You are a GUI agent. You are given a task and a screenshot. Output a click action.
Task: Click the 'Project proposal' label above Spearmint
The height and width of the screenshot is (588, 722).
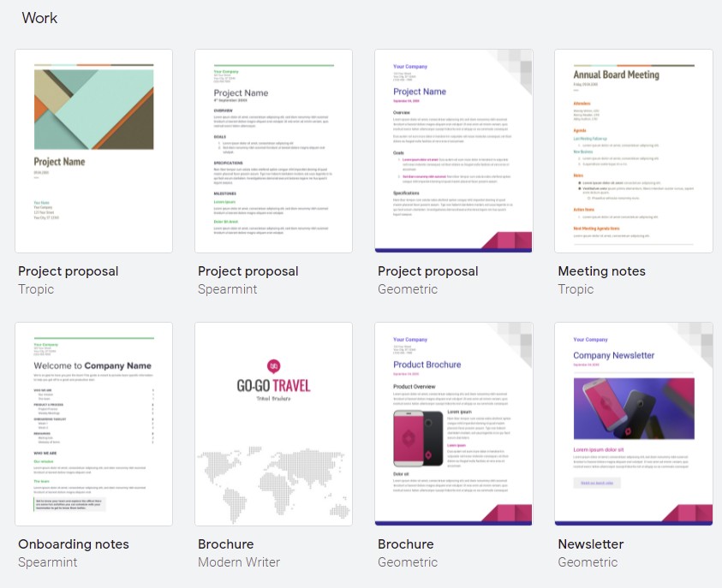248,271
